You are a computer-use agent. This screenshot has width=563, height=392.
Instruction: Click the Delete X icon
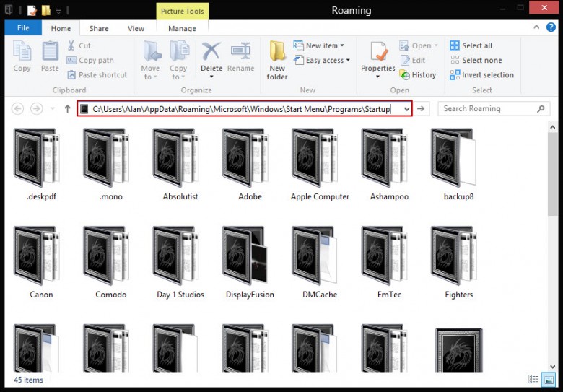[x=211, y=51]
